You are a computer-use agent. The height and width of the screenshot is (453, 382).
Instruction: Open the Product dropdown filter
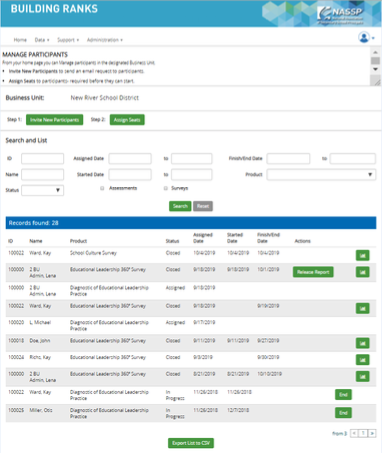pyautogui.click(x=321, y=174)
